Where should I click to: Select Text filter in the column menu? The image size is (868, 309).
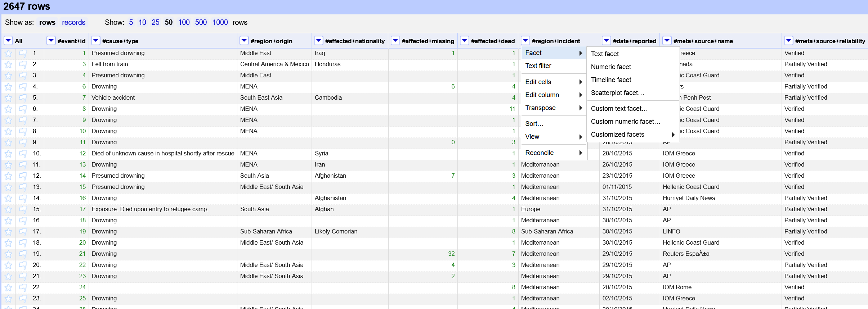pos(538,66)
